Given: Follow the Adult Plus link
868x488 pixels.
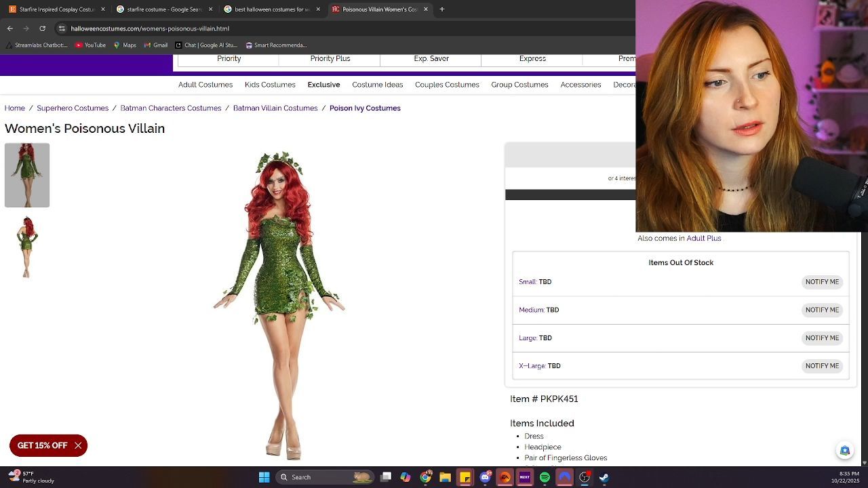Looking at the screenshot, I should click(x=703, y=239).
